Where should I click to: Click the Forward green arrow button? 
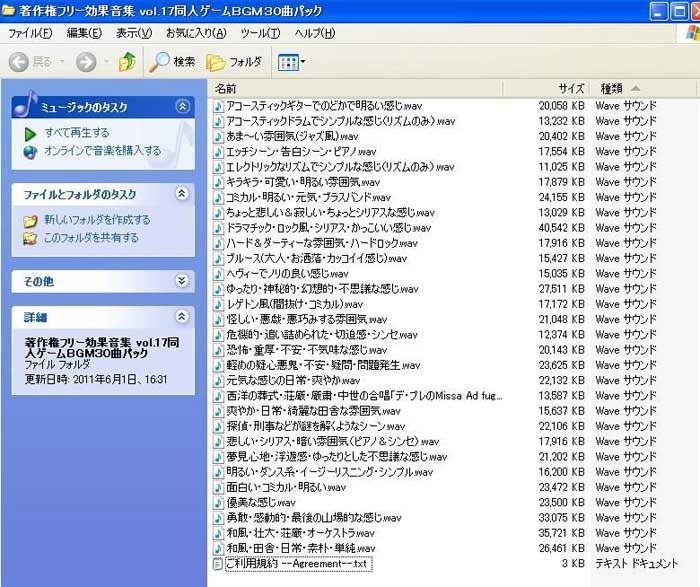coord(86,62)
